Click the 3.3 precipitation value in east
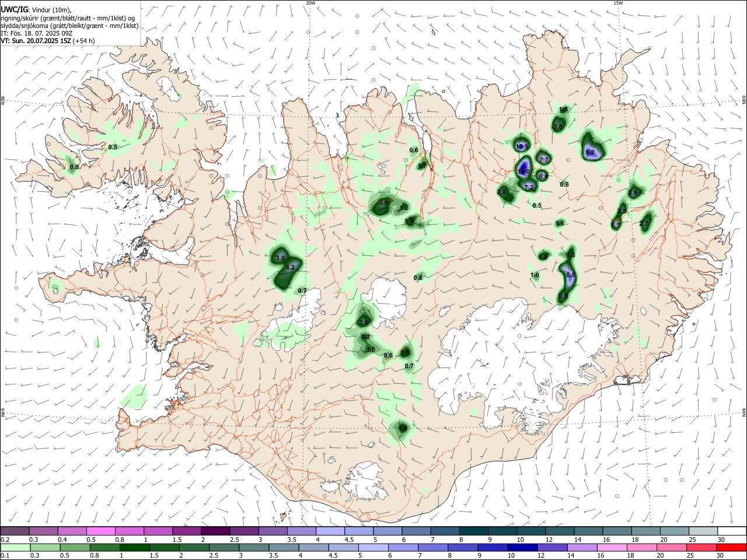Image resolution: width=747 pixels, height=560 pixels. tap(622, 211)
